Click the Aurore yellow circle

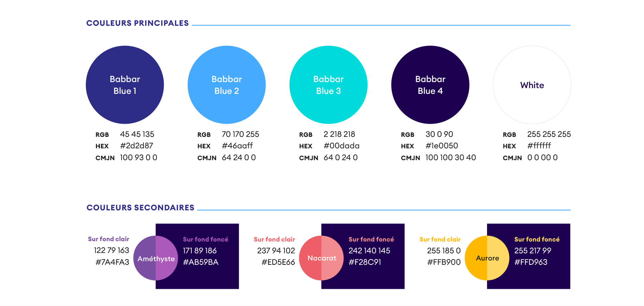pos(487,258)
